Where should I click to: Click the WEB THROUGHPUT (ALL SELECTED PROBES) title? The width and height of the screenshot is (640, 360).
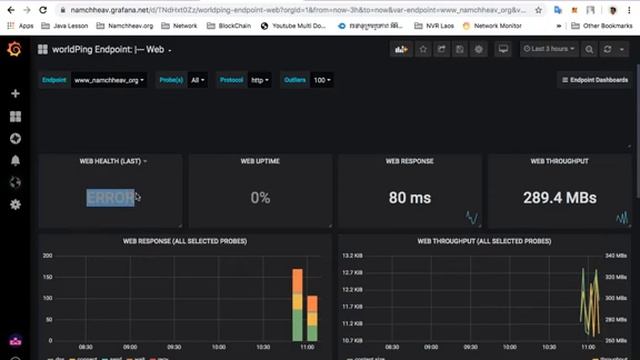click(x=484, y=241)
